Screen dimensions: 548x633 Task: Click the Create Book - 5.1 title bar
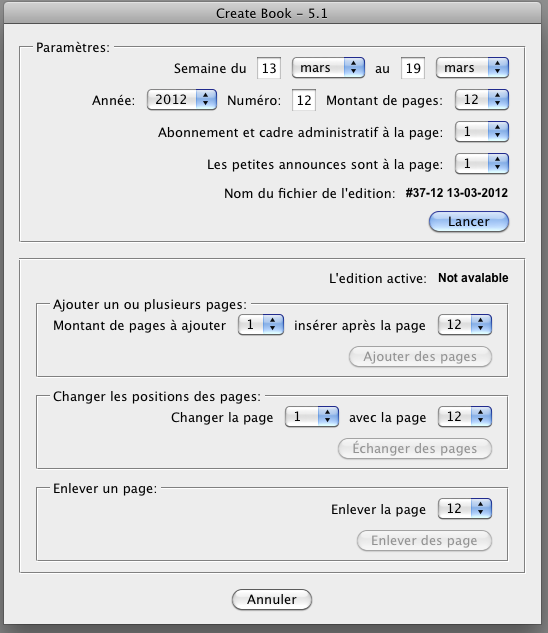coord(272,13)
